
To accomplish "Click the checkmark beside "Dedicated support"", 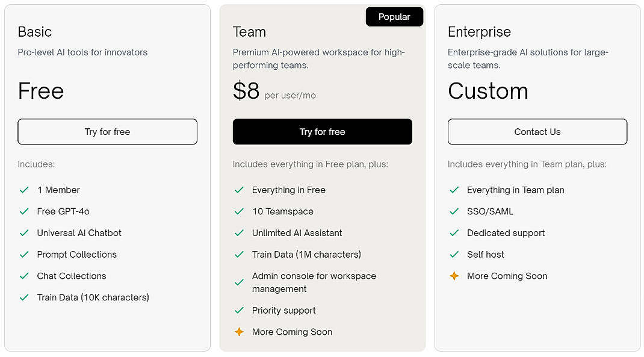I will coord(454,233).
